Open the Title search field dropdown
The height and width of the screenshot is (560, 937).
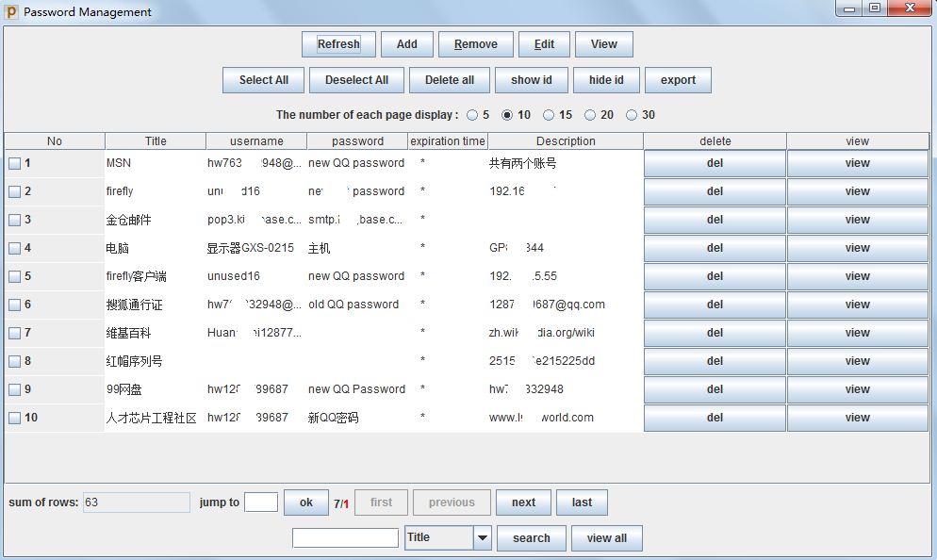click(482, 538)
